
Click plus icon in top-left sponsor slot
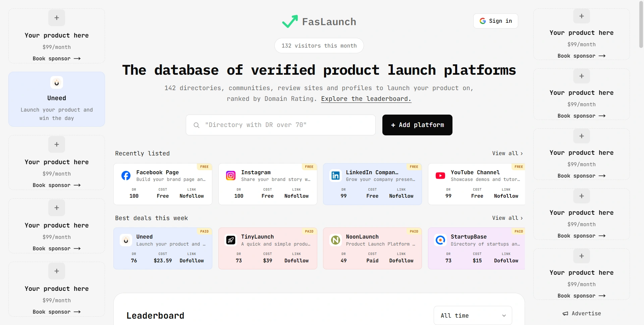[x=57, y=18]
